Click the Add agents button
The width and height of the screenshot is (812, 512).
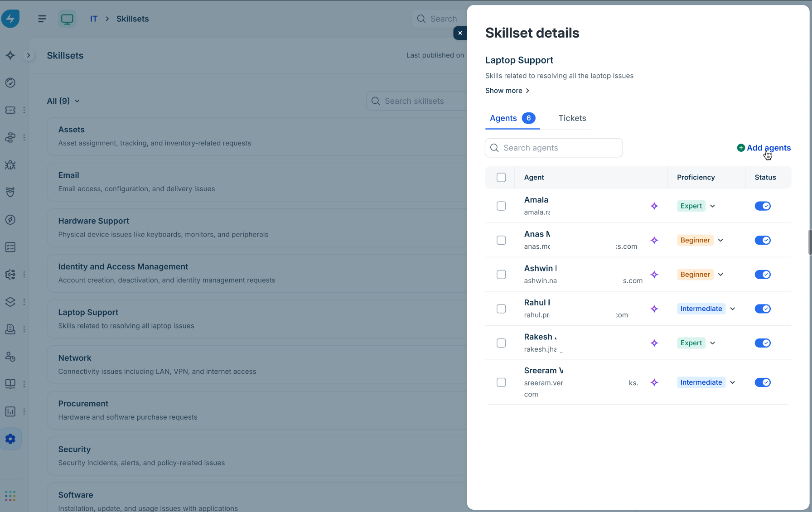764,148
